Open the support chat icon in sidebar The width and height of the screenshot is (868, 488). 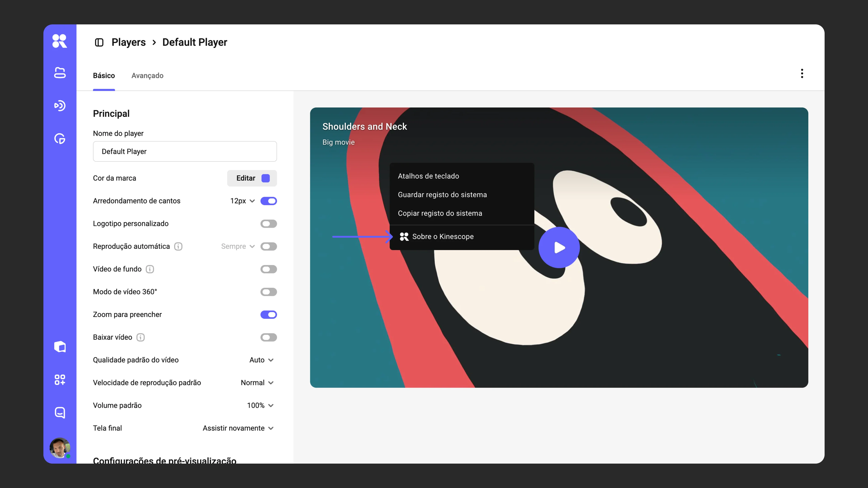point(60,413)
